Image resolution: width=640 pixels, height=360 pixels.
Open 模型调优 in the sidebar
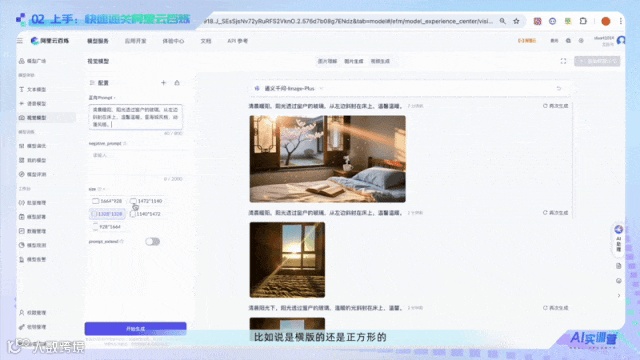(33, 146)
